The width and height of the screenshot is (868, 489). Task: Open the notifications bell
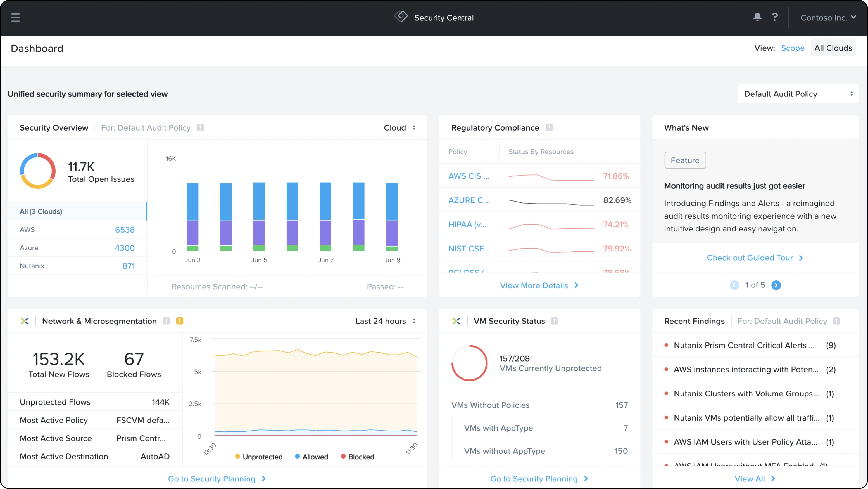(757, 17)
